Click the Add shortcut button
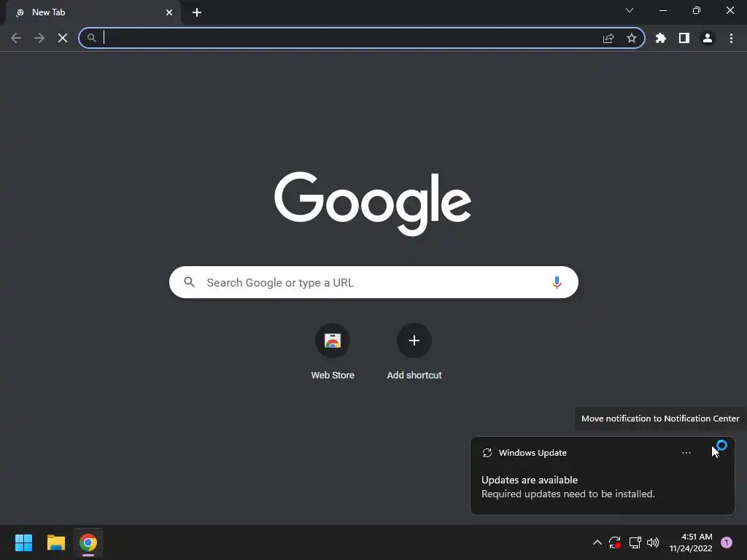This screenshot has height=560, width=747. pyautogui.click(x=414, y=341)
